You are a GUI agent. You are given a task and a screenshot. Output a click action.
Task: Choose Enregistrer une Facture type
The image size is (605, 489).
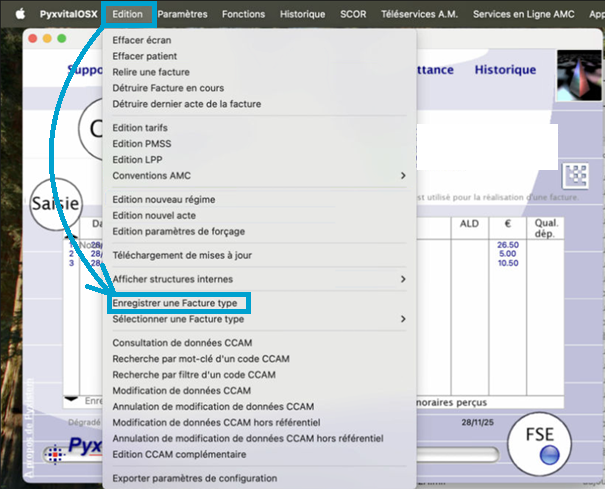(x=174, y=303)
